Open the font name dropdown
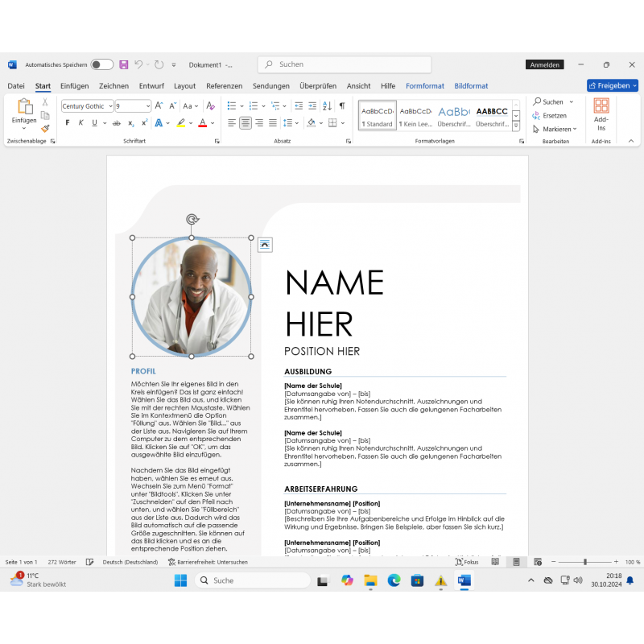 click(x=109, y=106)
